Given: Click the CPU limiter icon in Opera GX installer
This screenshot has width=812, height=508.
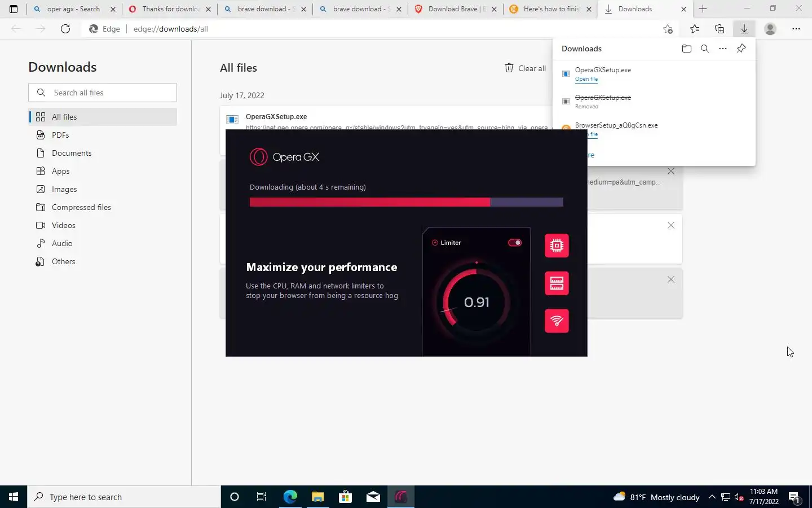Looking at the screenshot, I should [x=557, y=246].
